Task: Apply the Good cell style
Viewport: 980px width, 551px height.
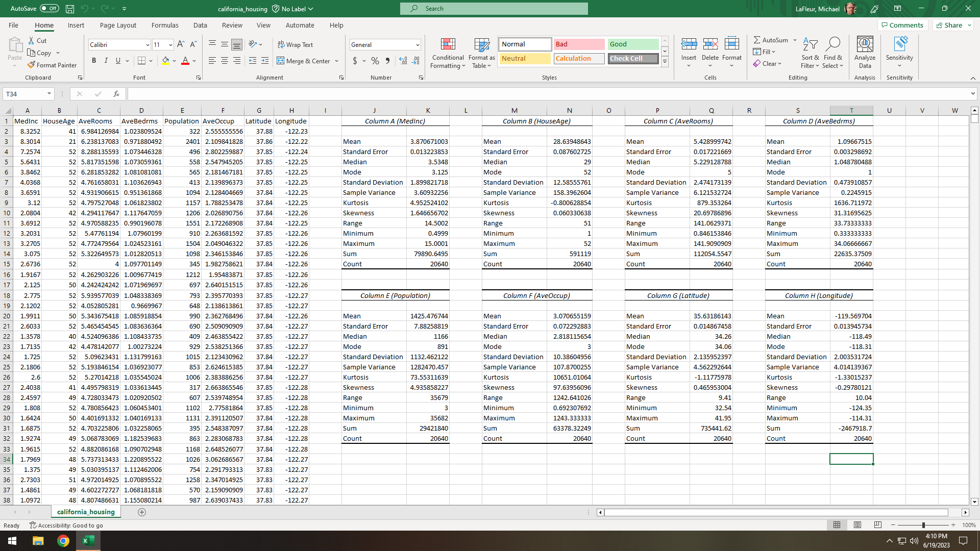Action: [x=633, y=44]
